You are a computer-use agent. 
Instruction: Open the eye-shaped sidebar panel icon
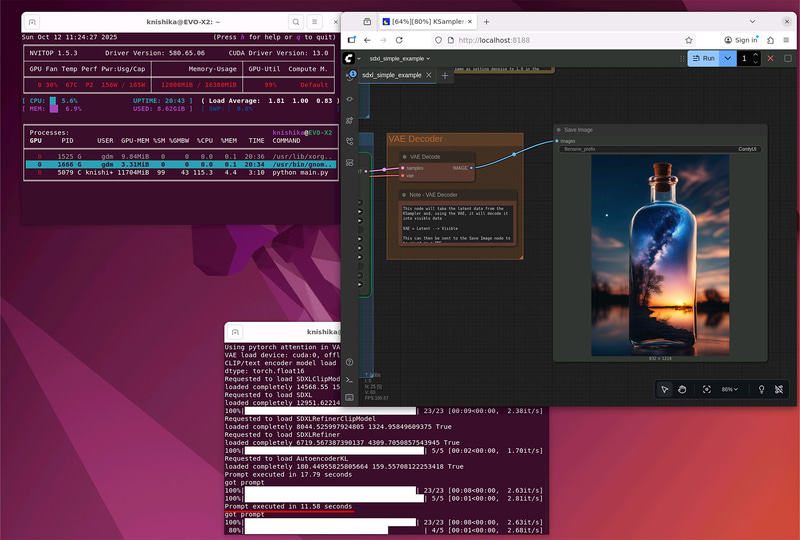coord(349,99)
